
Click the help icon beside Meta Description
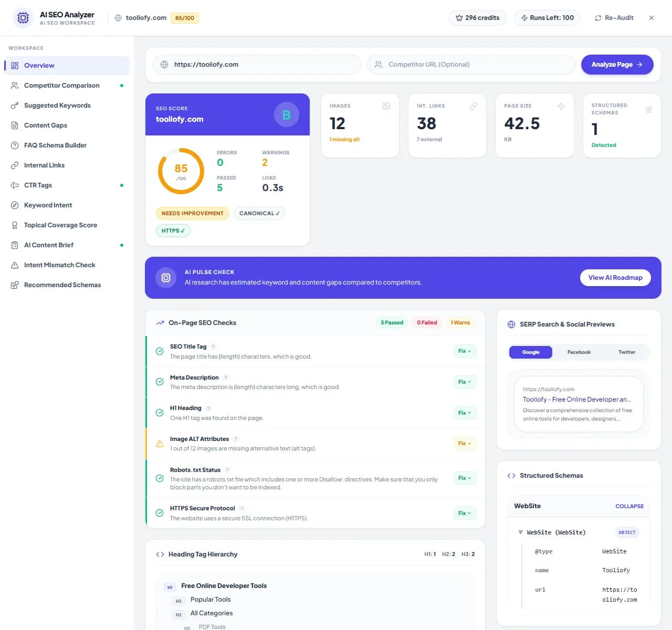pyautogui.click(x=226, y=377)
